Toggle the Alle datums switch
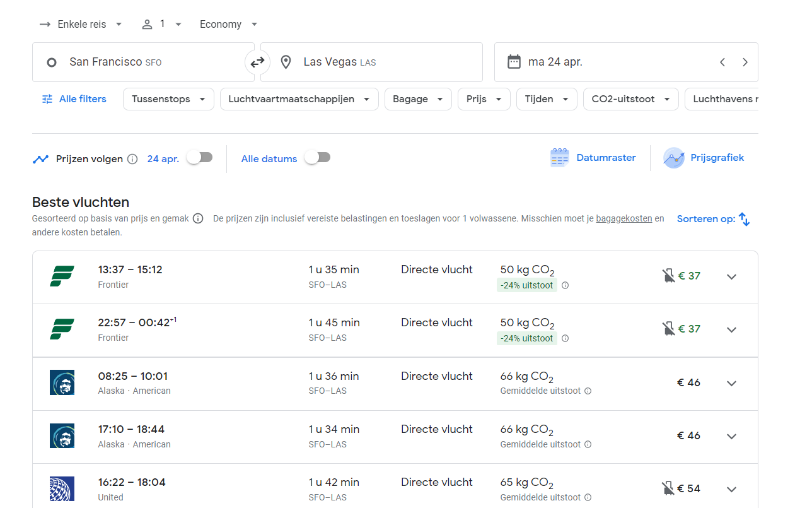812x508 pixels. point(317,158)
